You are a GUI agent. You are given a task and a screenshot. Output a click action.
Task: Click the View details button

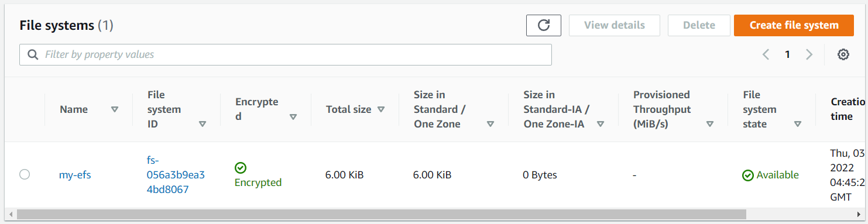point(615,25)
